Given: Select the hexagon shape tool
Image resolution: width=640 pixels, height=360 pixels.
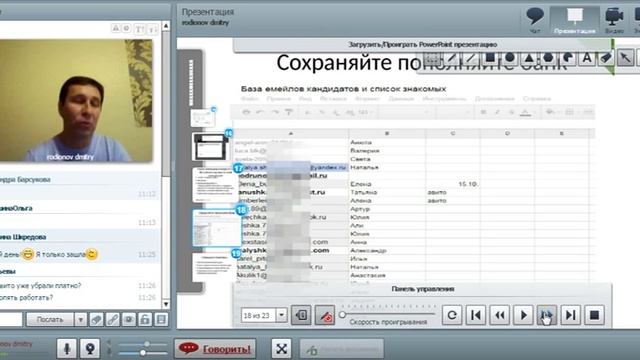Looking at the screenshot, I should tap(548, 58).
